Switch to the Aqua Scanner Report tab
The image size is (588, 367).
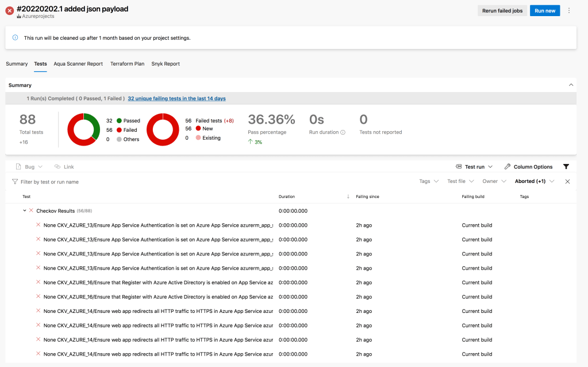coord(78,64)
